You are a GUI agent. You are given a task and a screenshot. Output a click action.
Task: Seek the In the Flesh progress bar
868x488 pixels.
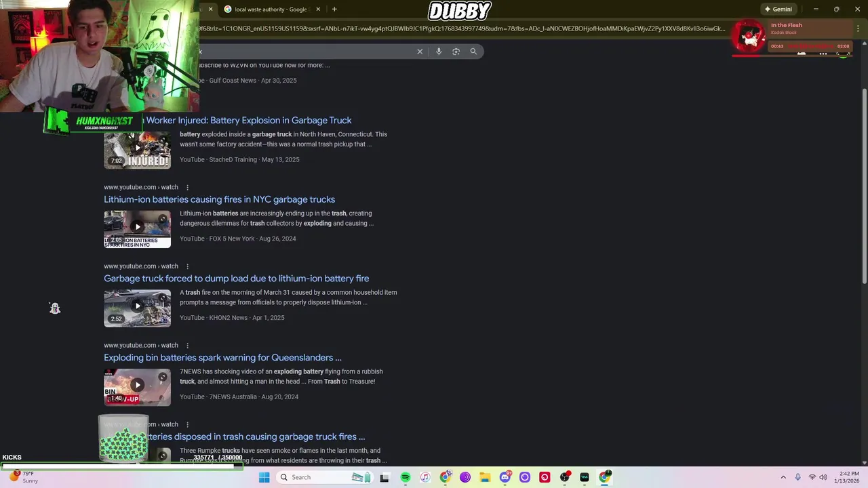pyautogui.click(x=791, y=56)
